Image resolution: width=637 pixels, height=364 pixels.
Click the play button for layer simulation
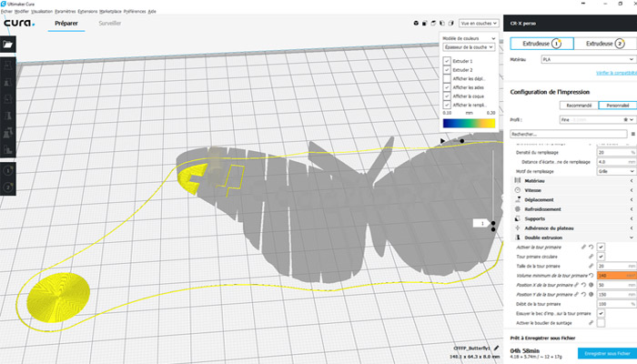[443, 141]
